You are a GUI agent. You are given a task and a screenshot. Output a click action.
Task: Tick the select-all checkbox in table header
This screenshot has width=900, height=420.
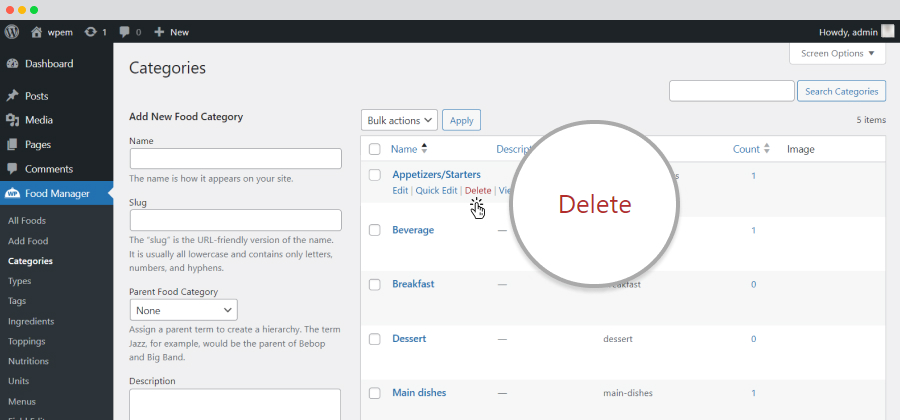[375, 149]
